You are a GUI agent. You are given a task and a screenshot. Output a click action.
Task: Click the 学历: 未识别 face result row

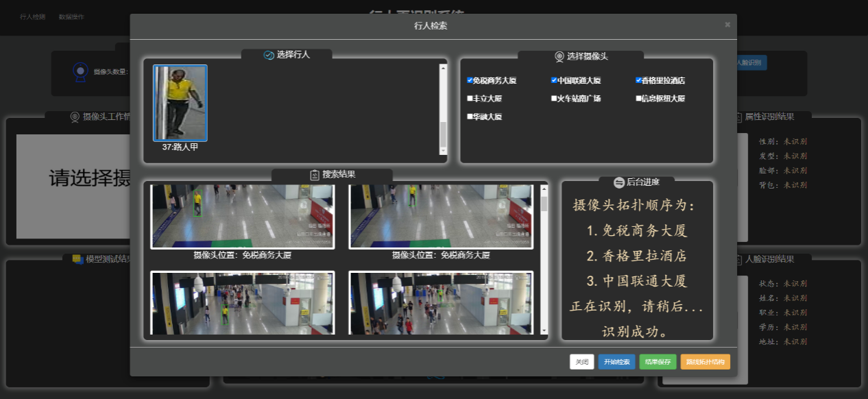(783, 327)
